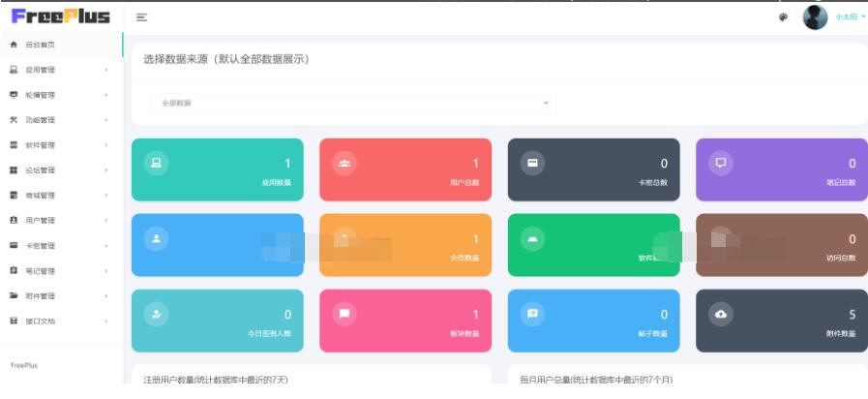868x399 pixels.
Task: Click the 软件管理 icon in sidebar
Action: point(14,145)
